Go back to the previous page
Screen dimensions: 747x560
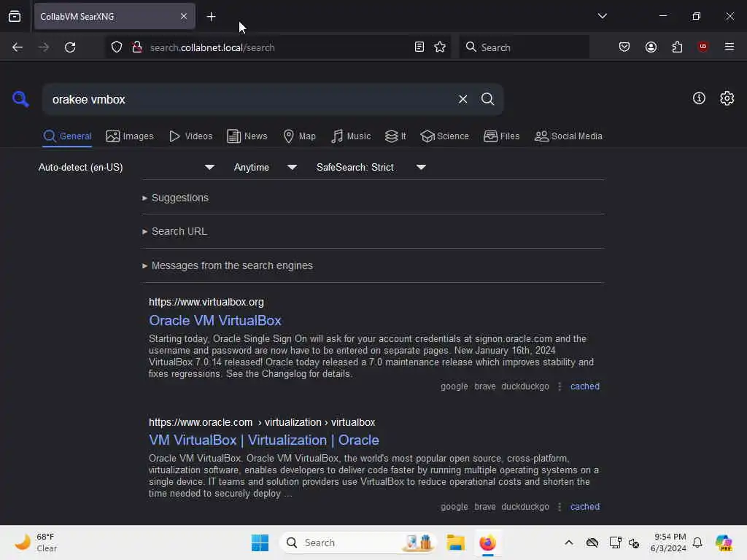point(18,47)
